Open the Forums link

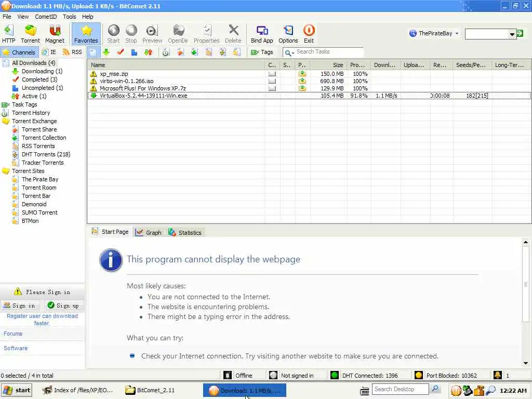[13, 334]
